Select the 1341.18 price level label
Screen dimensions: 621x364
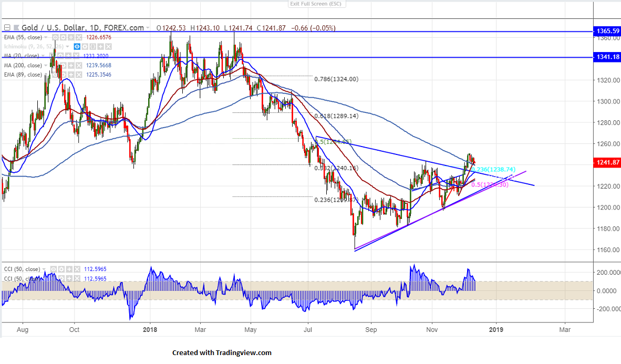[606, 57]
